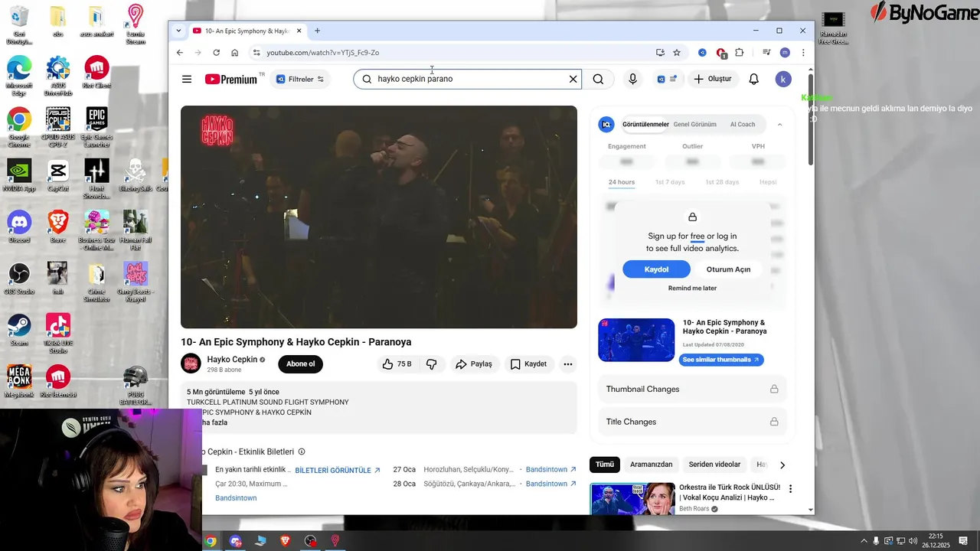Click the Oturum Açın login button
The height and width of the screenshot is (551, 980).
pos(728,269)
